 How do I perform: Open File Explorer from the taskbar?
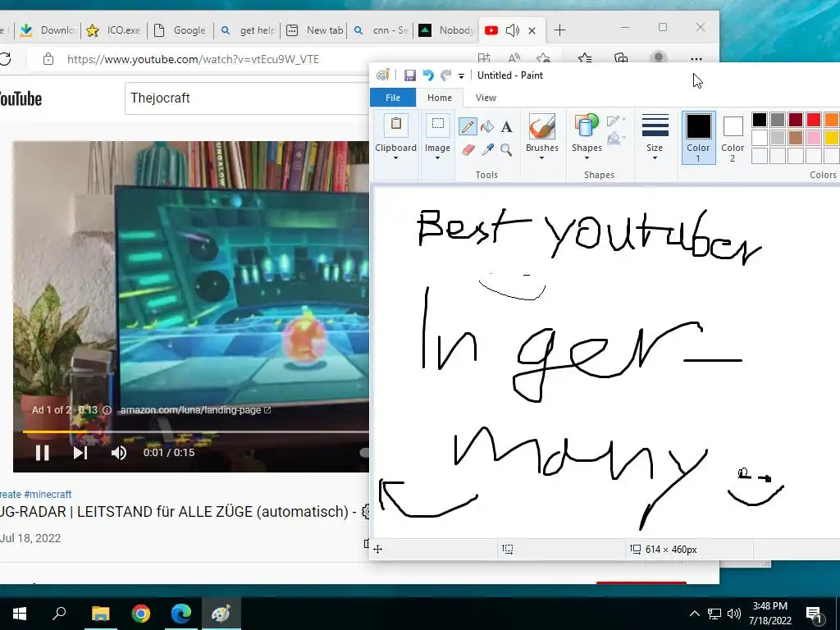tap(100, 614)
